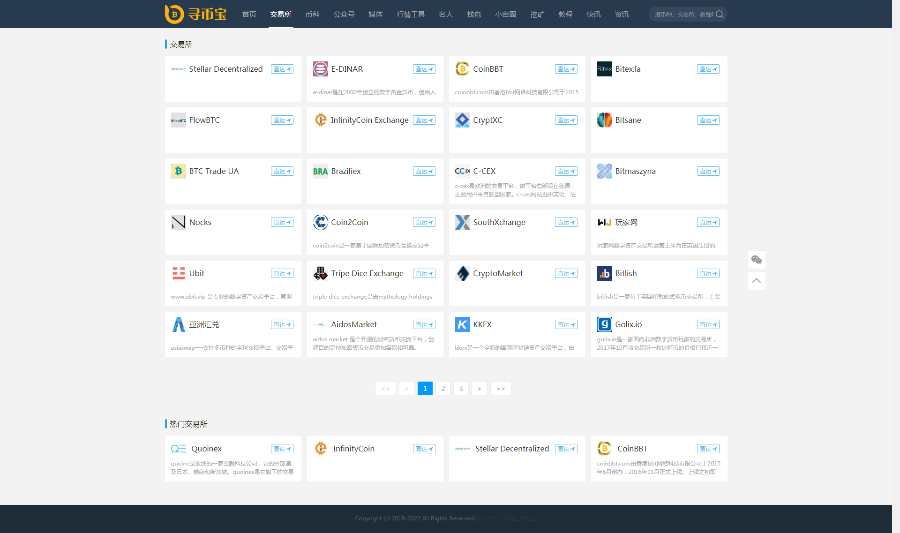This screenshot has height=533, width=900.
Task: Click the Golix.io logo icon
Action: [604, 324]
